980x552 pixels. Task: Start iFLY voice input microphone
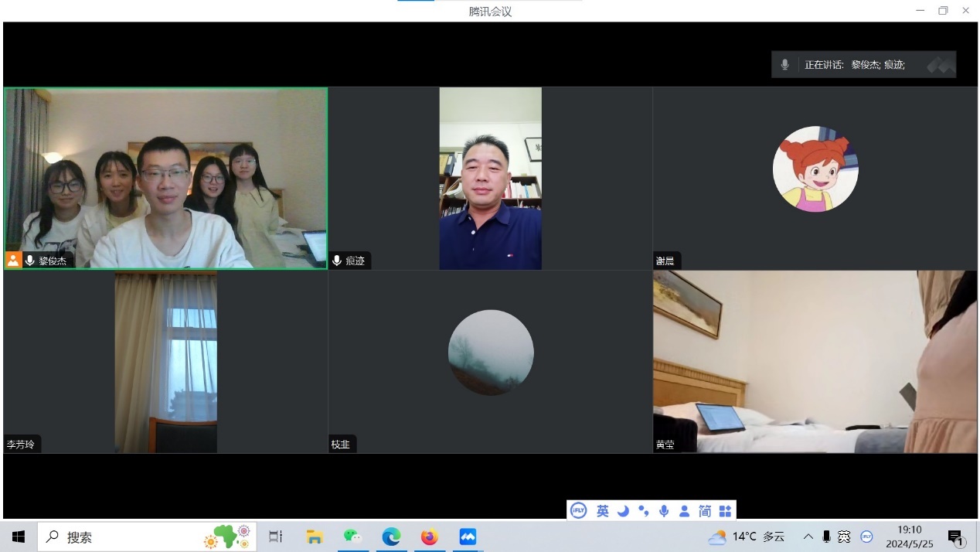point(664,511)
